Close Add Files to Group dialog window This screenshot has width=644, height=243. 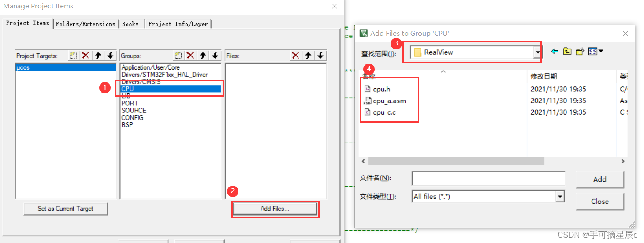625,34
